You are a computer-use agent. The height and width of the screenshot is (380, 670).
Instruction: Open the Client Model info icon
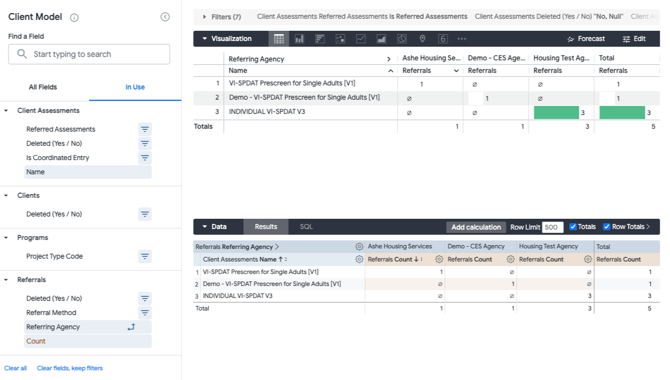74,18
